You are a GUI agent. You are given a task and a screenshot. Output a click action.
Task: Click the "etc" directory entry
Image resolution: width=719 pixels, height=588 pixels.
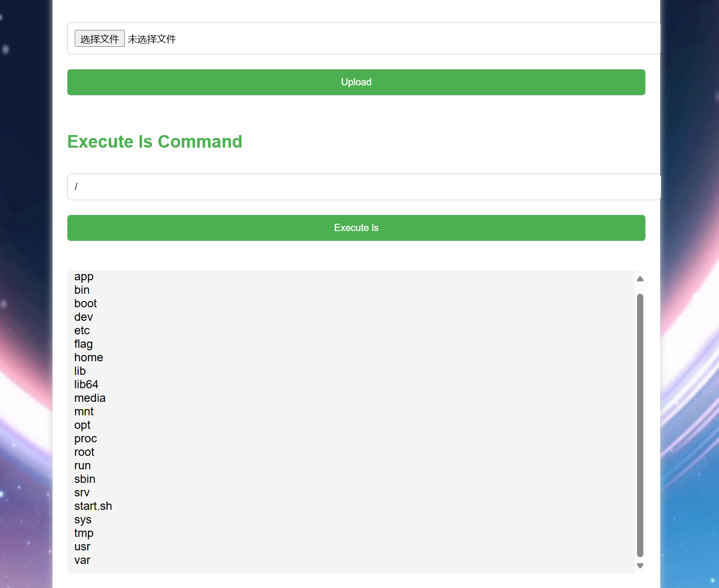click(82, 330)
